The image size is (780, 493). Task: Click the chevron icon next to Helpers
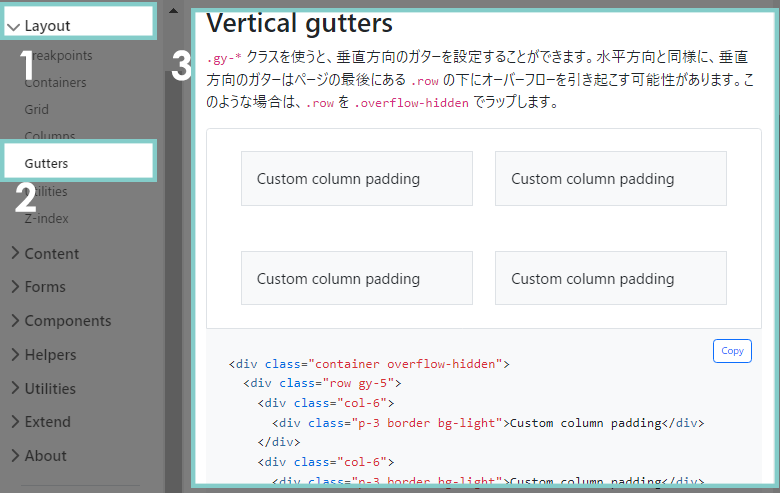pos(15,354)
